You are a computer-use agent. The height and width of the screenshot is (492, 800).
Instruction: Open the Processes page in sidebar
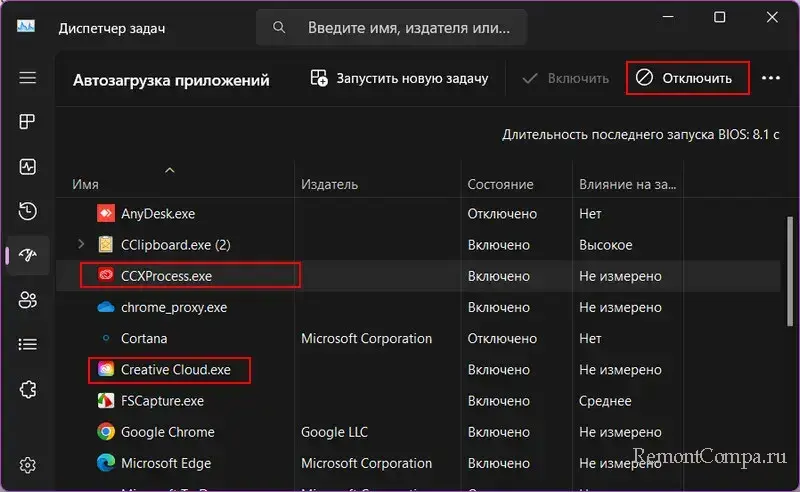28,122
